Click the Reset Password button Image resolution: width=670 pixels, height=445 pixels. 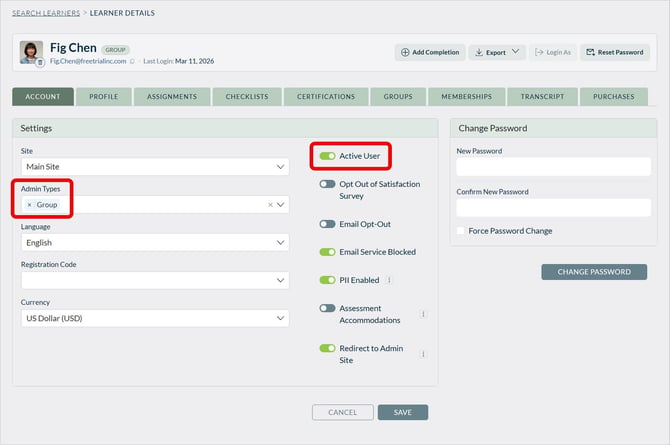615,52
